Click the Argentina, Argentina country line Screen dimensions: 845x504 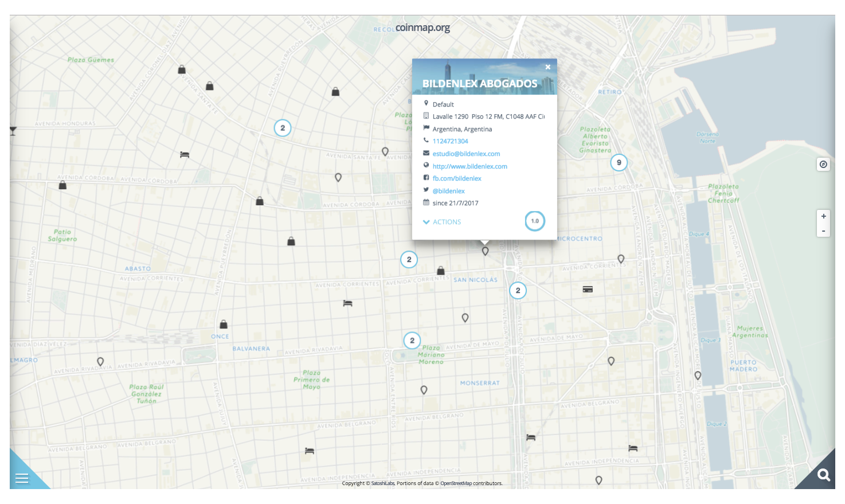click(x=462, y=129)
